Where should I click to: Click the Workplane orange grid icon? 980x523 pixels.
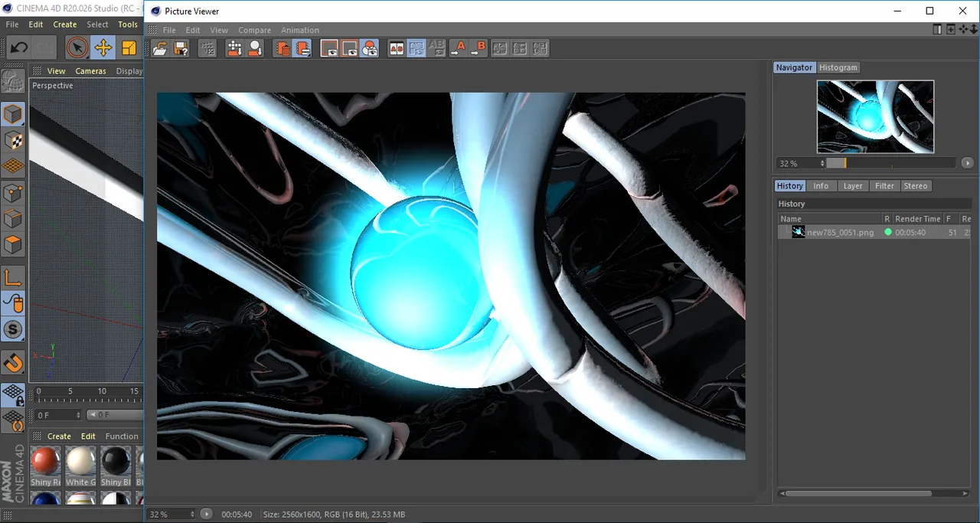(x=13, y=167)
